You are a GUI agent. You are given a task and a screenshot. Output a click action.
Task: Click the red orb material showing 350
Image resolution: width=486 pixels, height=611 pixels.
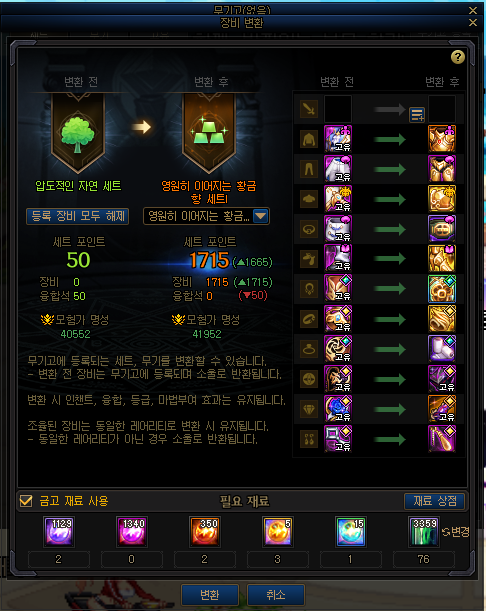click(x=205, y=531)
